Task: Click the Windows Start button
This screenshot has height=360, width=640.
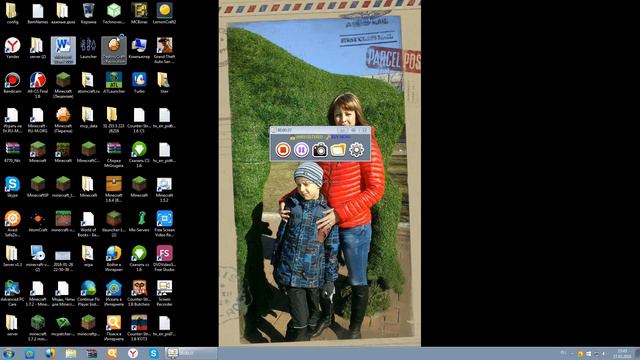Action: pos(9,353)
